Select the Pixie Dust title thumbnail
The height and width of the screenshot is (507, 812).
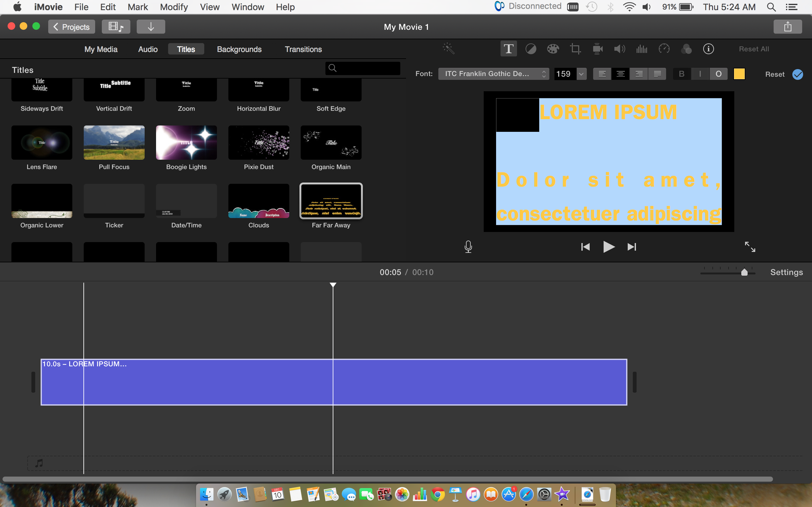(x=259, y=143)
